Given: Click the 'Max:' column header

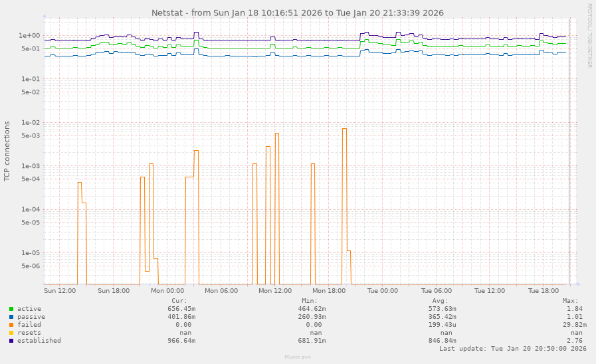Looking at the screenshot, I should (570, 300).
